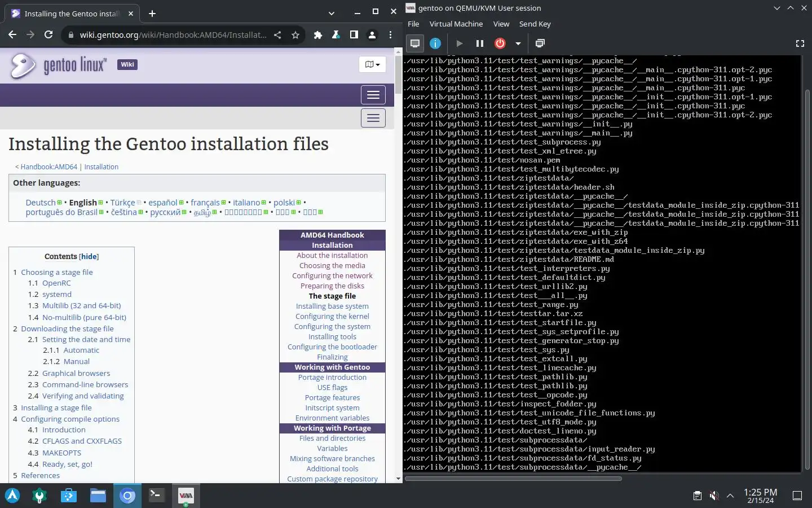This screenshot has width=812, height=508.
Task: Reload the Gentoo wiki page
Action: [x=48, y=34]
